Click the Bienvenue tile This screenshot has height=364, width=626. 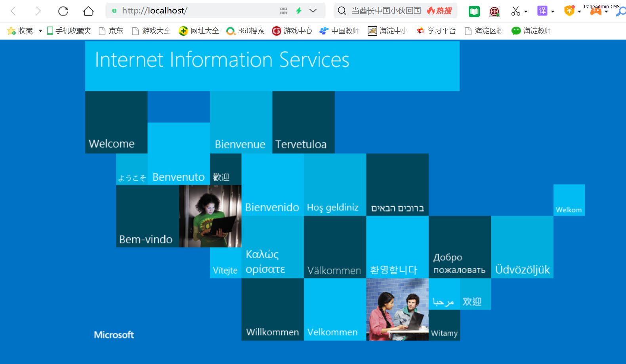[241, 122]
